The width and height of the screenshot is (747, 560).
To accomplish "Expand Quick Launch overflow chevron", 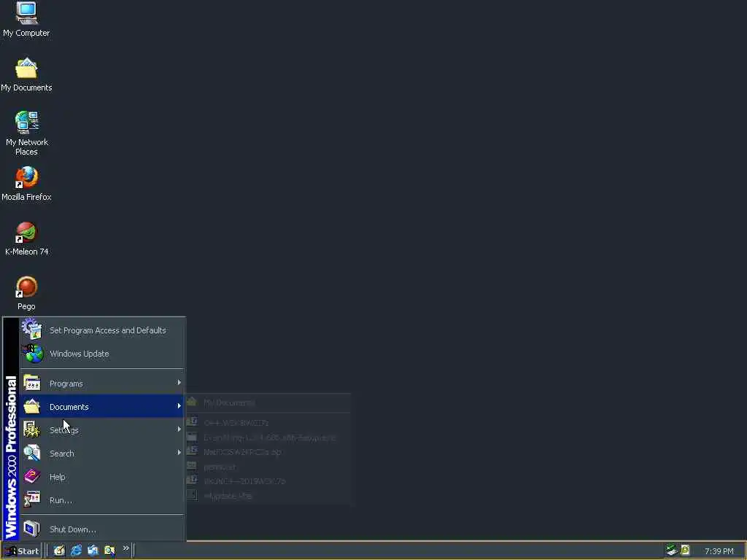I will (125, 548).
